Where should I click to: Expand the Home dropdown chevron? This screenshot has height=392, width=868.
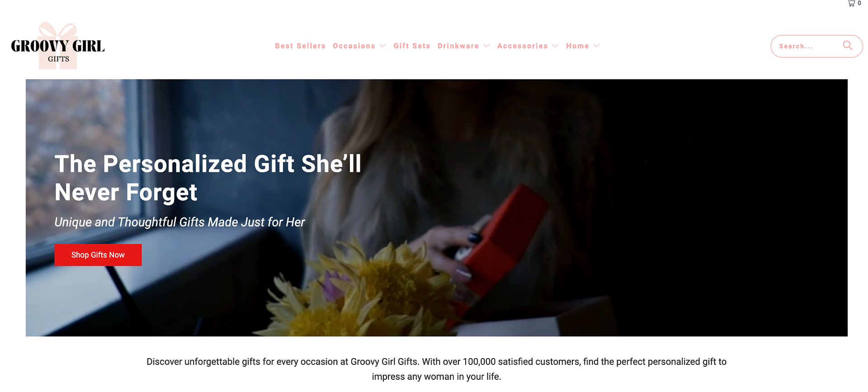[596, 46]
